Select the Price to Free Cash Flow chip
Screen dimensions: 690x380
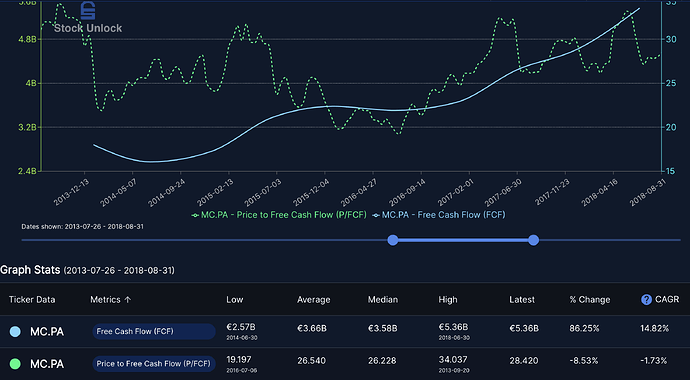tap(154, 364)
